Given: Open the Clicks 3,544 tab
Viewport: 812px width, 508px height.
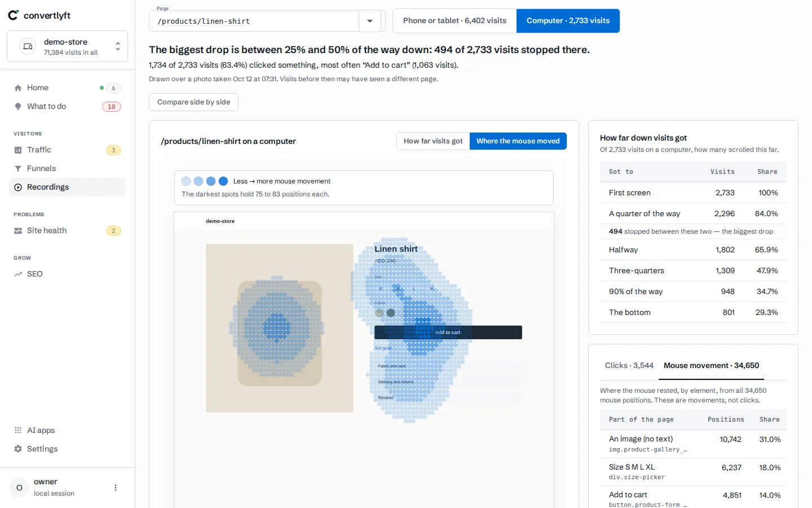Looking at the screenshot, I should pyautogui.click(x=629, y=366).
